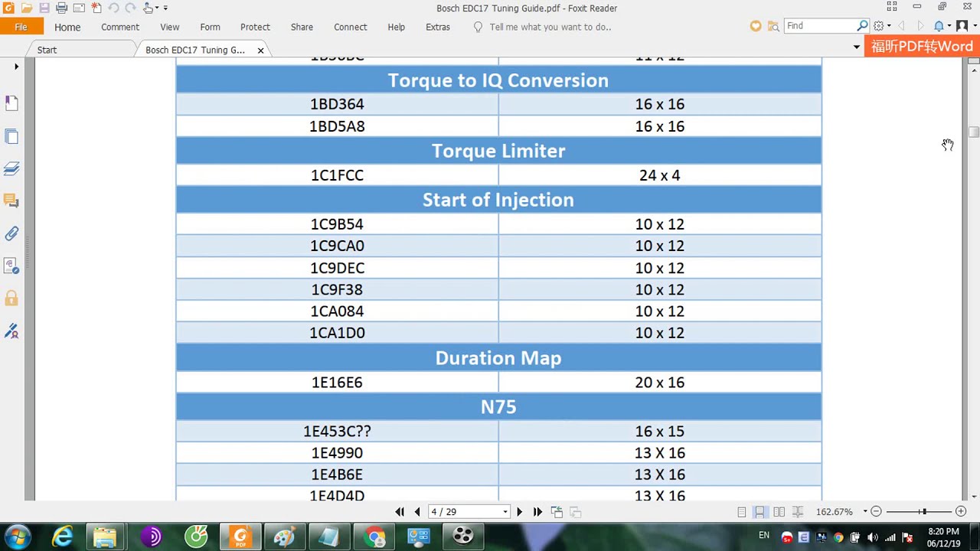Open a file with the folder icon
Screen dimensions: 980x551
pyautogui.click(x=27, y=8)
